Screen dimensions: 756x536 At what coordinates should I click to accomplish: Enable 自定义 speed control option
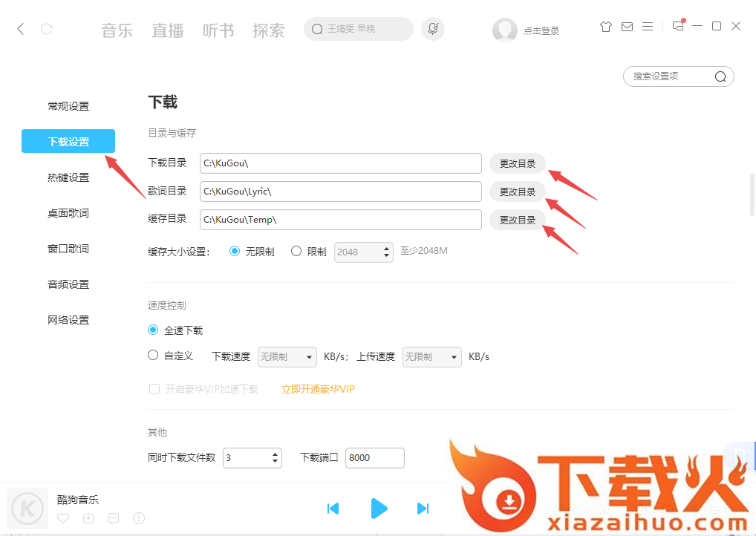tap(153, 356)
